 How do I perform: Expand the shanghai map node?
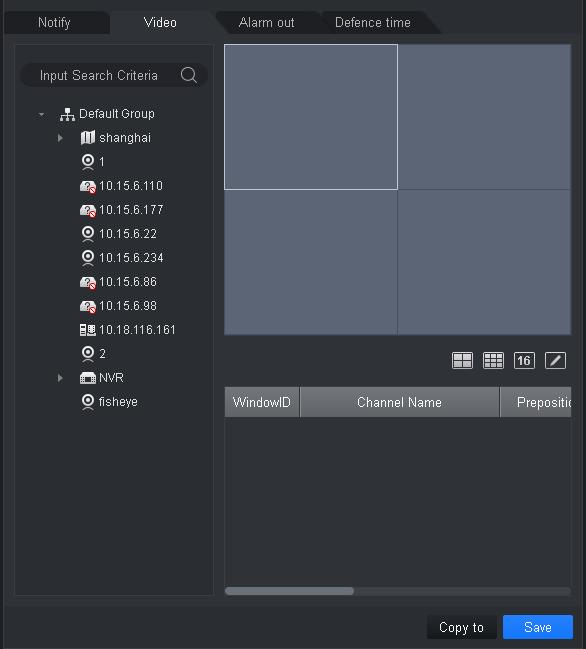point(60,138)
